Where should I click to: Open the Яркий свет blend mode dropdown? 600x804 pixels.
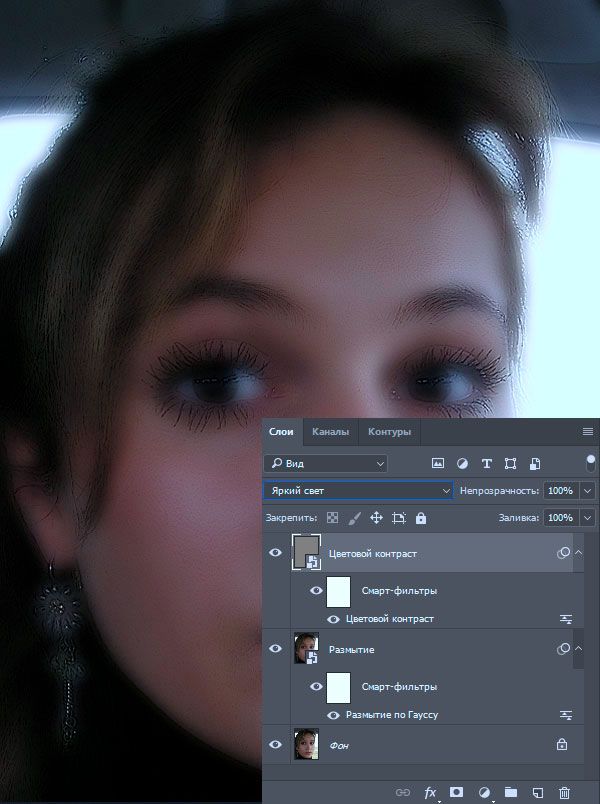click(358, 491)
